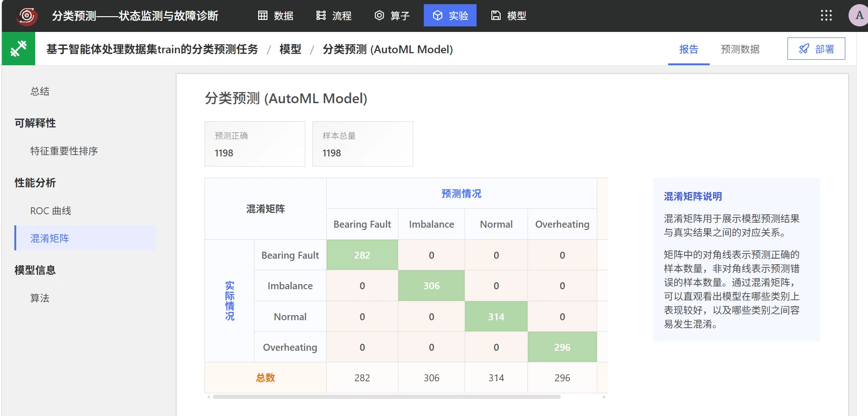This screenshot has width=868, height=416.
Task: Click the Normal row label
Action: pyautogui.click(x=290, y=317)
